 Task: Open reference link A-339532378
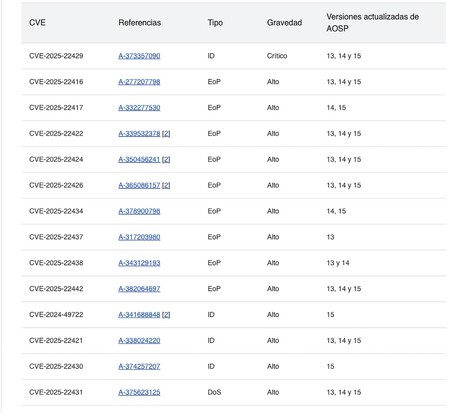[139, 134]
